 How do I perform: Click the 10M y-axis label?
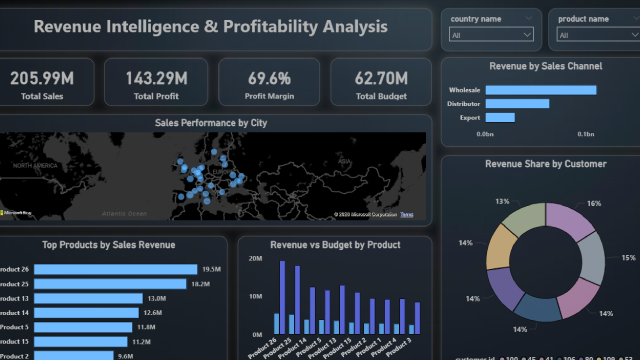pos(256,296)
